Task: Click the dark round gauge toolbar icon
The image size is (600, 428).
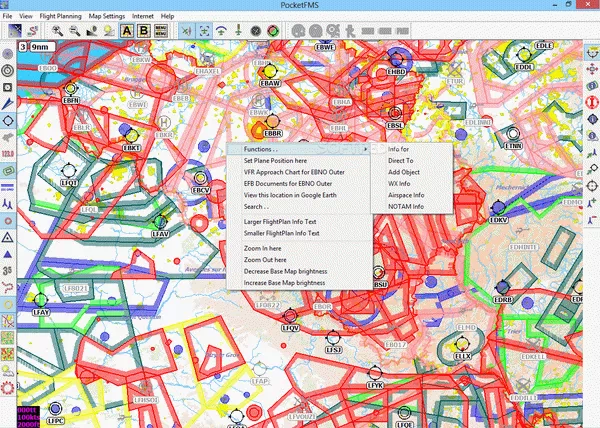Action: click(x=256, y=31)
